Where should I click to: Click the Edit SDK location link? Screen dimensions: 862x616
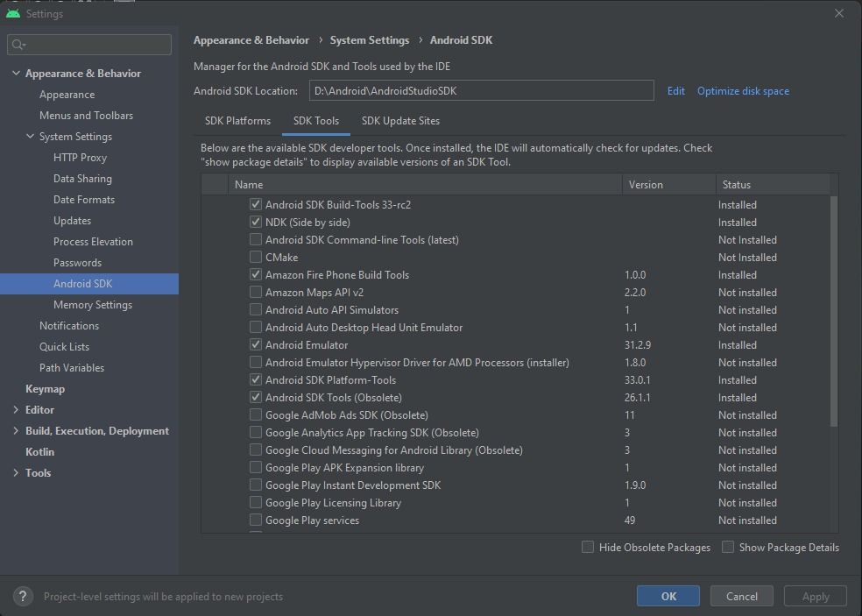(x=675, y=91)
